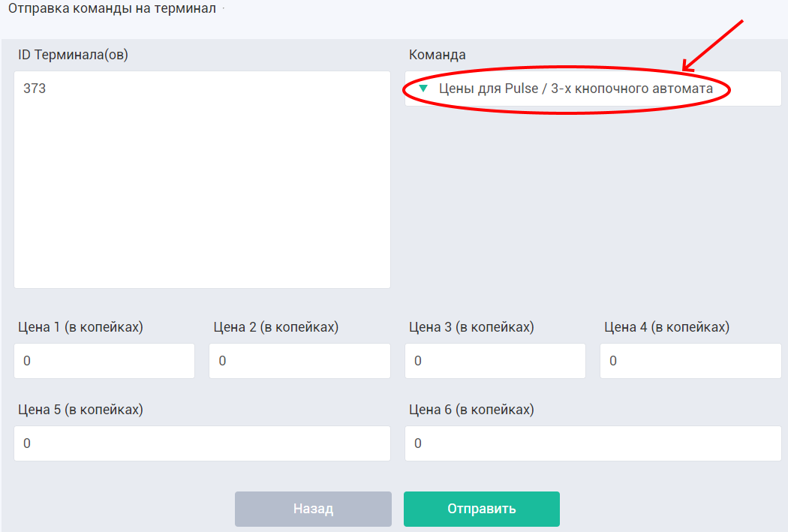Select the Цена 6 (в копейках) input field
This screenshot has width=788, height=532.
pyautogui.click(x=593, y=443)
